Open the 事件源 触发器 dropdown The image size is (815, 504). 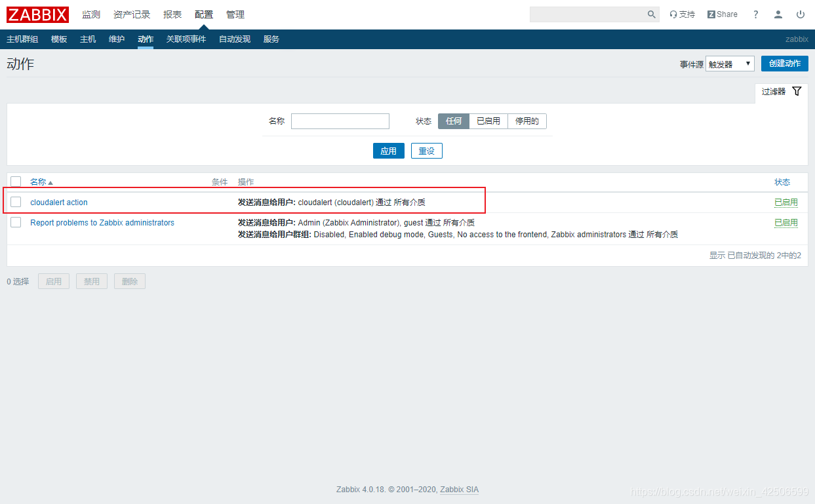(x=730, y=64)
